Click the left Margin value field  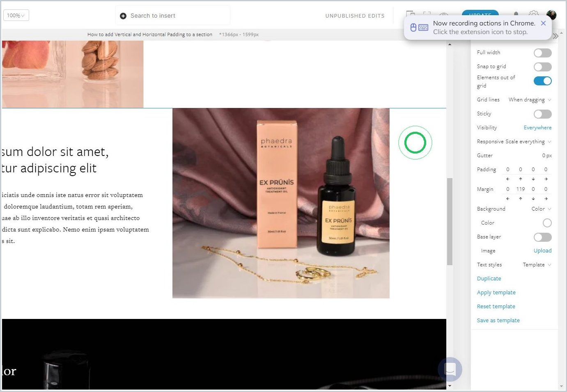pyautogui.click(x=508, y=189)
